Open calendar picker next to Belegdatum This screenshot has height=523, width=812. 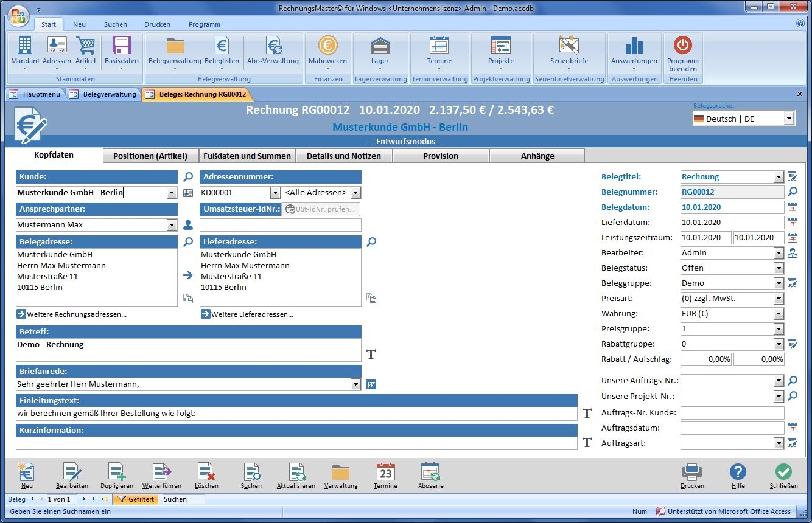[792, 207]
